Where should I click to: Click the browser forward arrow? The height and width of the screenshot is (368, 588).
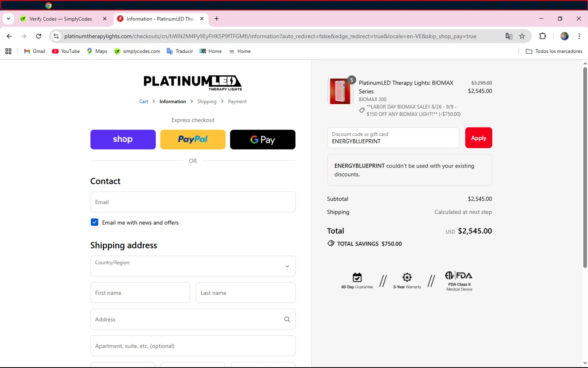pos(24,36)
